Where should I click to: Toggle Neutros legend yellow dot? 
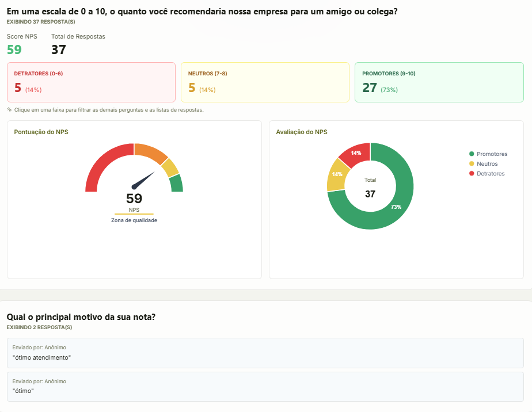point(472,164)
